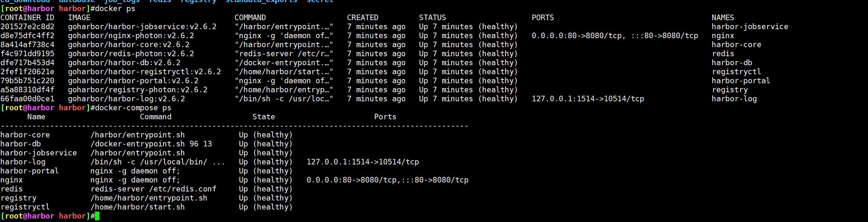Click container ID 2fef1f20621e
The image size is (868, 222).
coord(27,72)
